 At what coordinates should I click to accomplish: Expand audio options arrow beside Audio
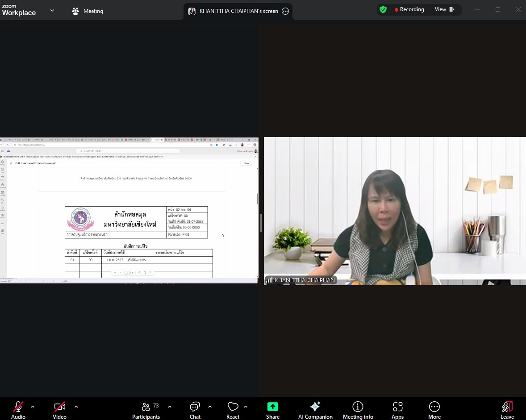(33, 407)
